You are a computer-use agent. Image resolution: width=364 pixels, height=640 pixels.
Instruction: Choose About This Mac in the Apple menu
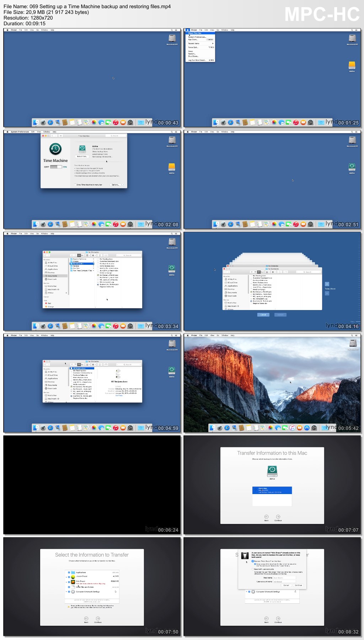(x=200, y=33)
